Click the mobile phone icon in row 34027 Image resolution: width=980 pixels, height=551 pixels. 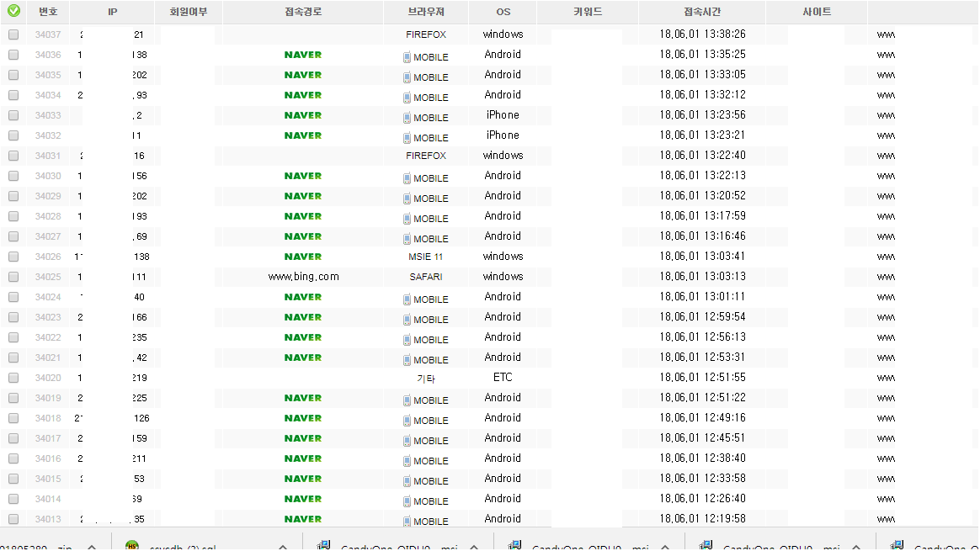click(407, 239)
